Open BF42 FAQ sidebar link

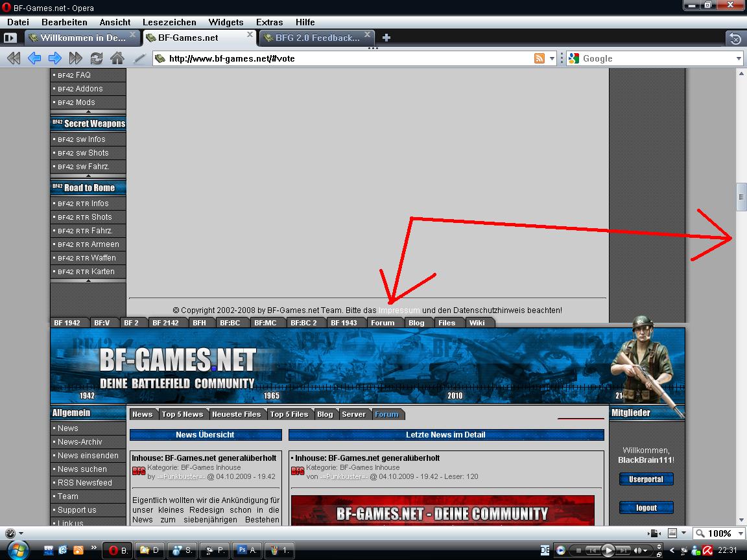[x=88, y=75]
